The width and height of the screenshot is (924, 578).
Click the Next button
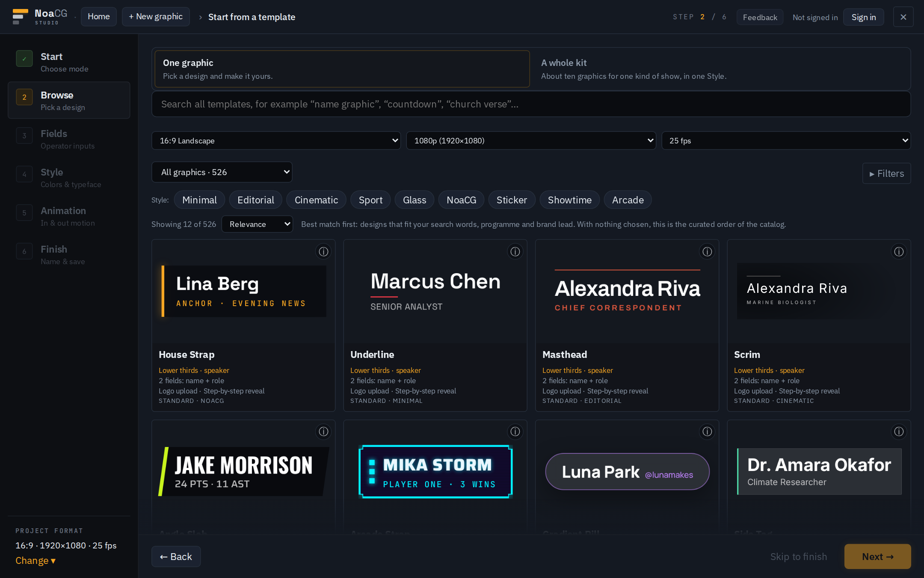(x=877, y=557)
